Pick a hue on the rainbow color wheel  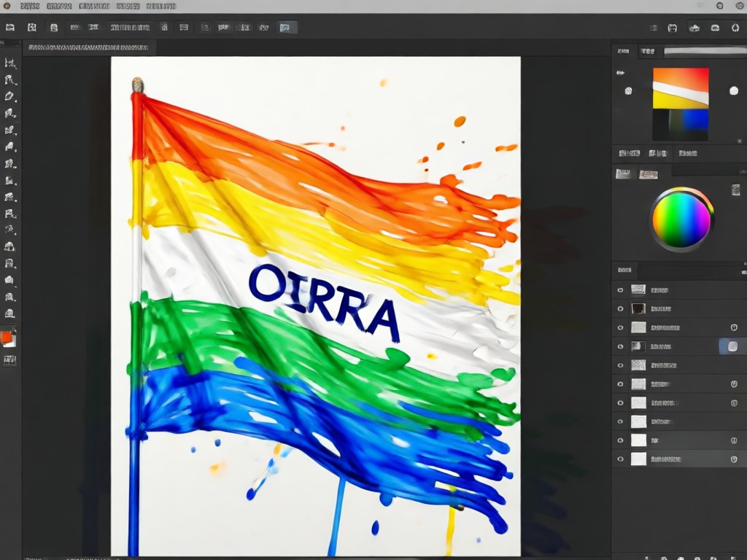coord(681,219)
